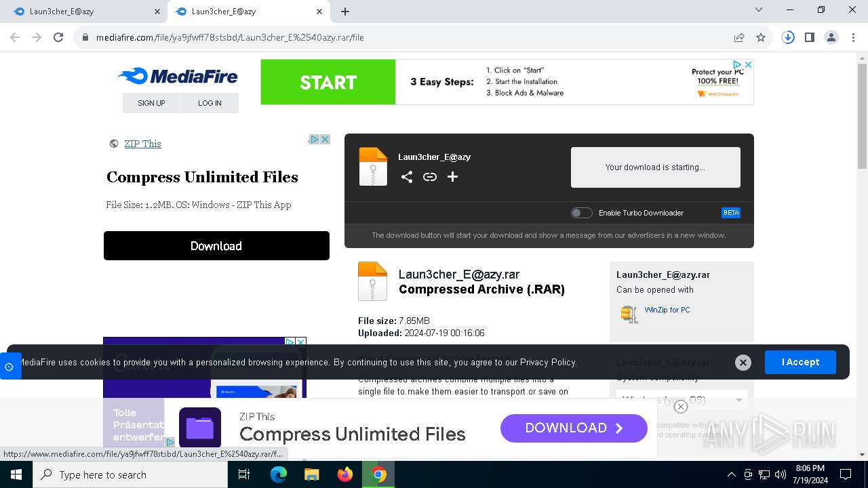Launch Firefox from taskbar
Viewport: 868px width, 488px height.
[x=345, y=474]
